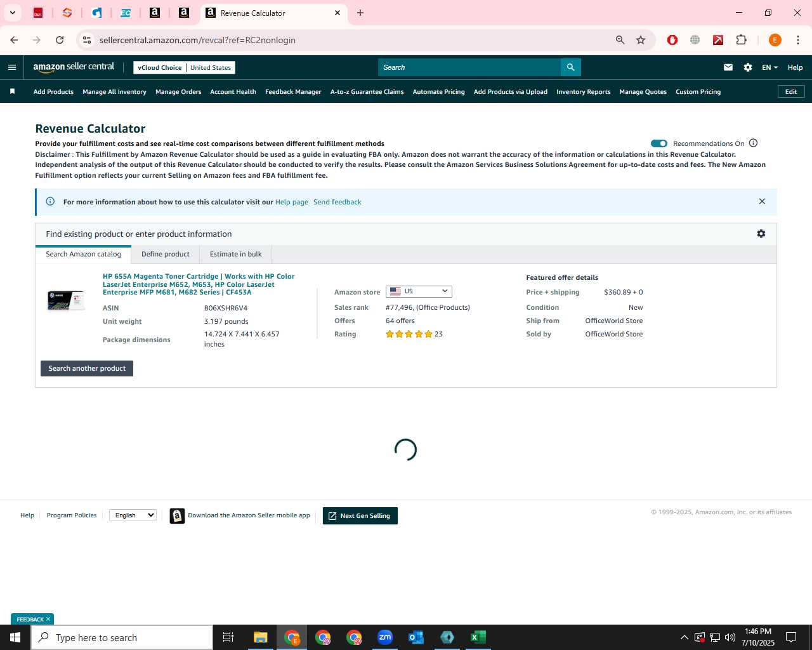This screenshot has width=812, height=650.
Task: Open File Explorer from taskbar
Action: tap(261, 637)
